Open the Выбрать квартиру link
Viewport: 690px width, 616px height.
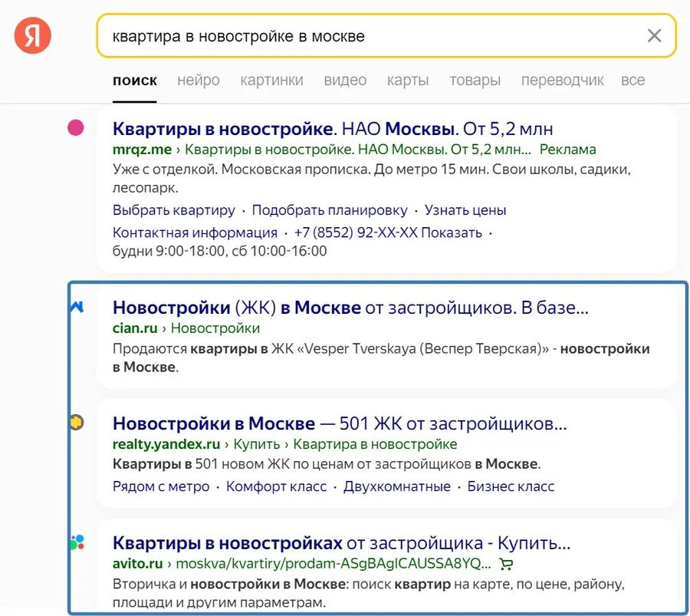[x=172, y=209]
